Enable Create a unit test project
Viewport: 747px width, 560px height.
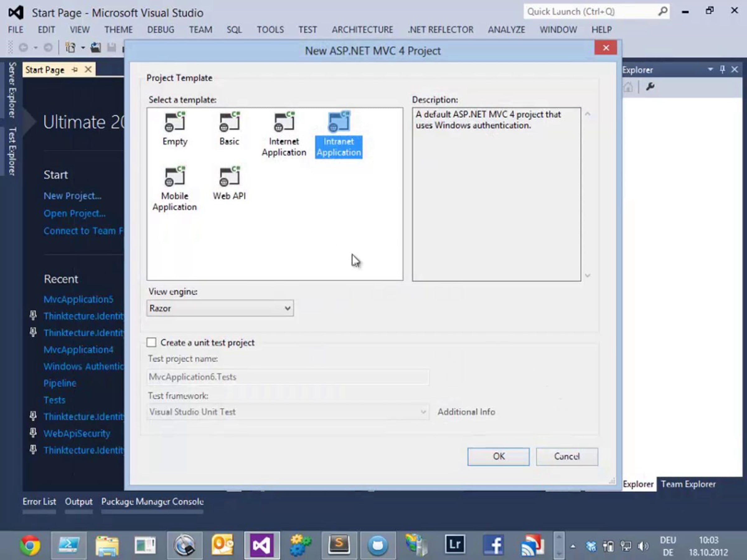152,342
